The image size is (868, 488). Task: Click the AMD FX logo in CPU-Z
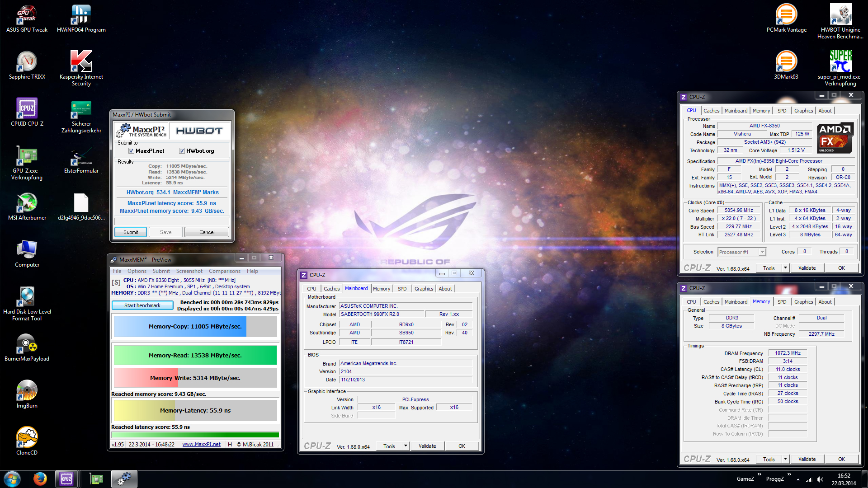(835, 138)
